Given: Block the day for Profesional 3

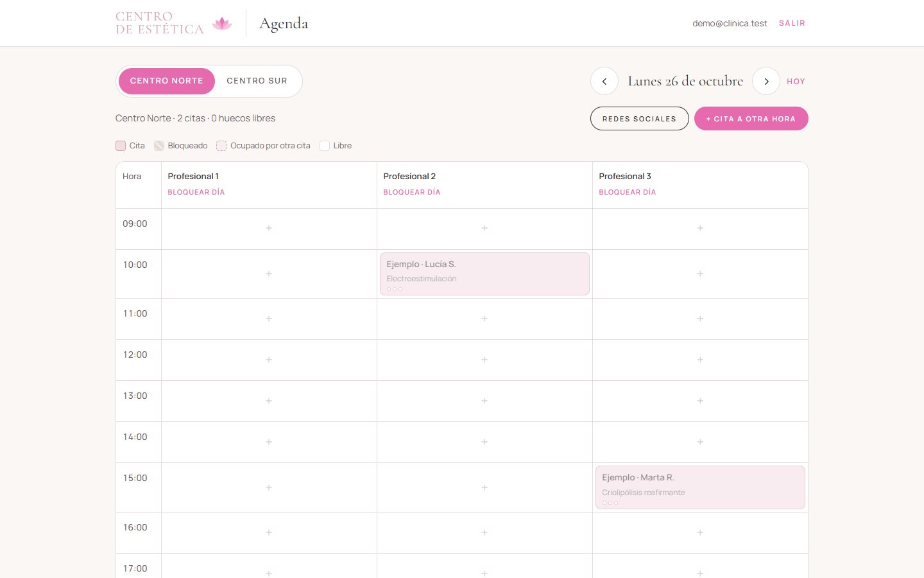Looking at the screenshot, I should (x=628, y=192).
